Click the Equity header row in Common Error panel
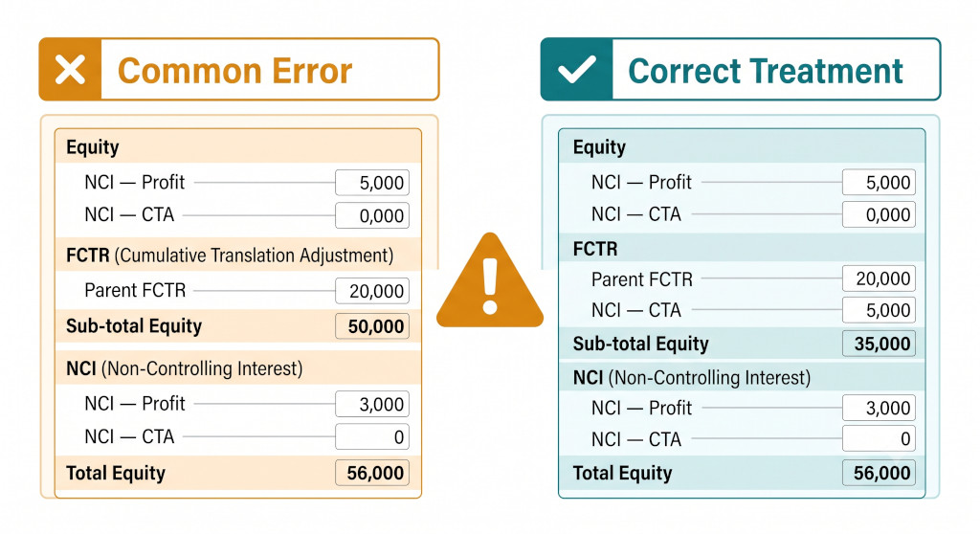Screen dimensions: 980x534 coord(238,147)
